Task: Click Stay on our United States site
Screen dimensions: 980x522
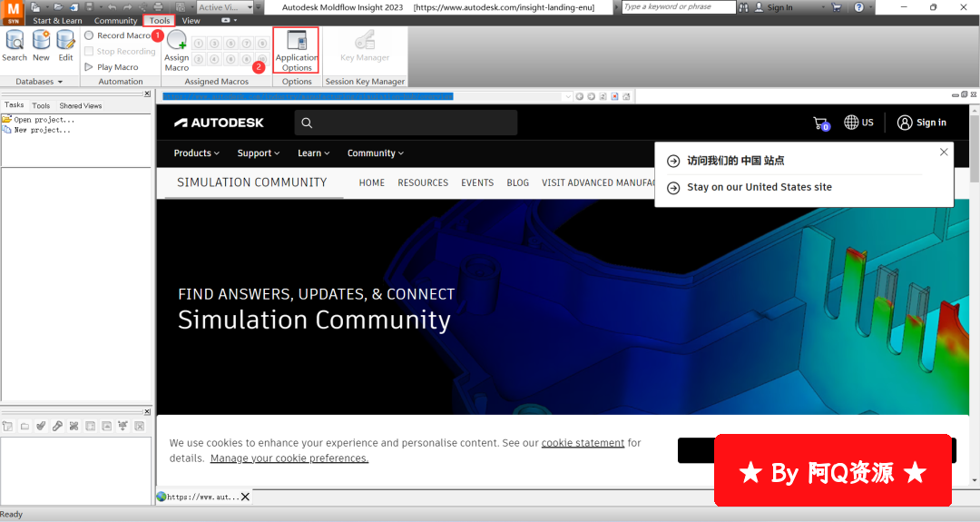Action: click(x=759, y=187)
